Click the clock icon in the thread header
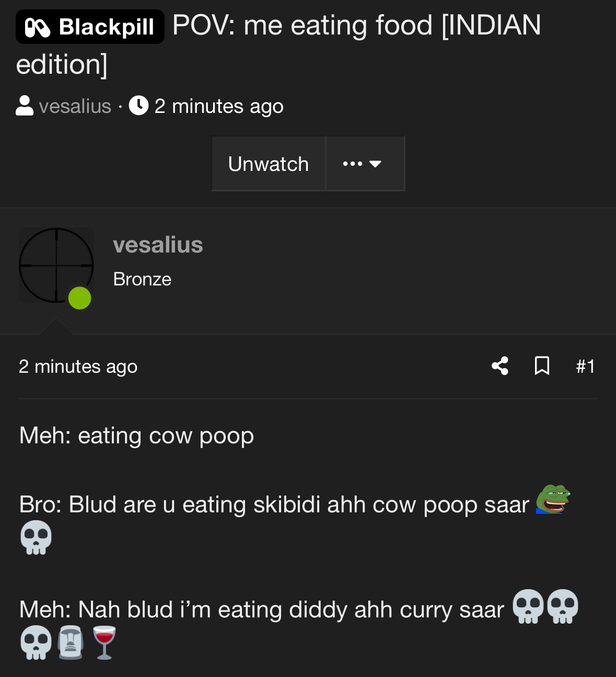 coord(138,106)
